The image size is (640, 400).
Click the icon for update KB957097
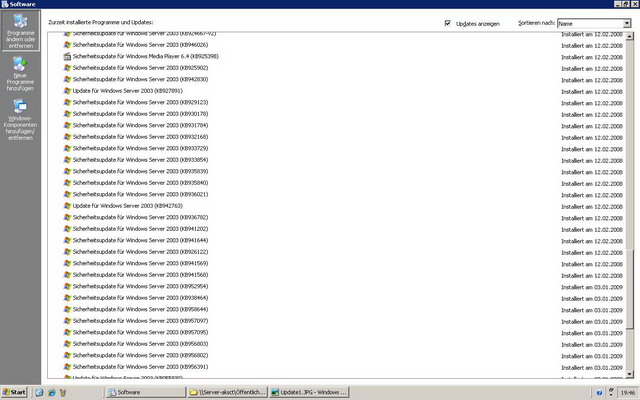click(67, 321)
